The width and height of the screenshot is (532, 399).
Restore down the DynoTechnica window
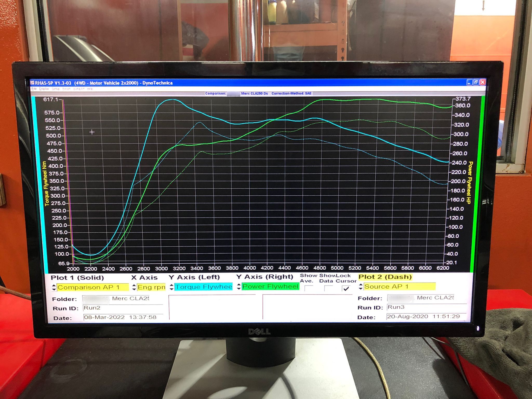tap(476, 82)
